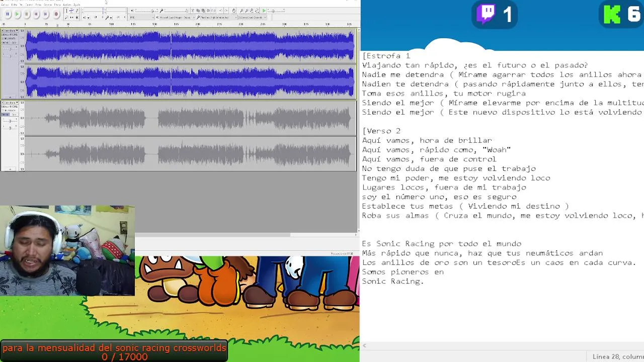Open the Ayuda menu

click(x=77, y=5)
